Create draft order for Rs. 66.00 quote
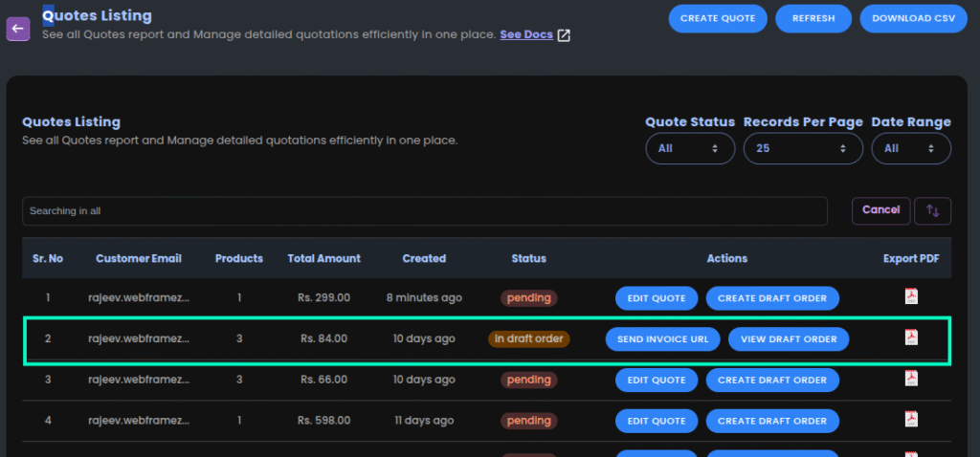This screenshot has height=457, width=980. click(772, 380)
